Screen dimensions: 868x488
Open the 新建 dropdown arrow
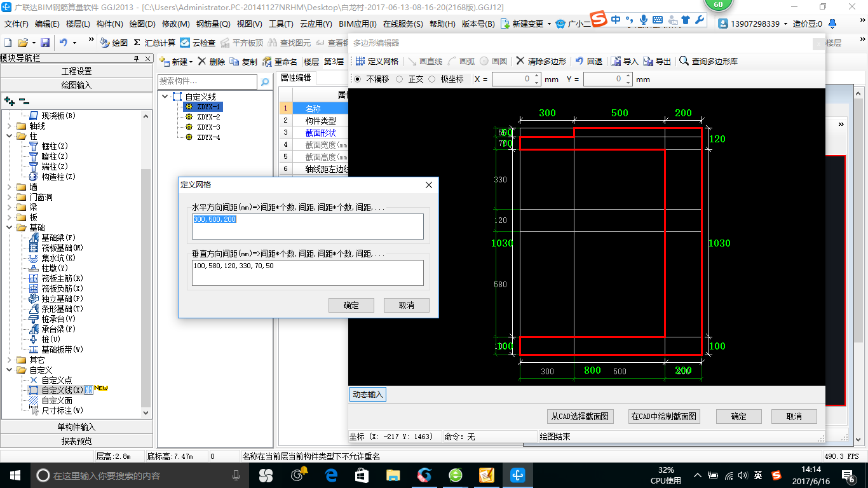[x=191, y=62]
